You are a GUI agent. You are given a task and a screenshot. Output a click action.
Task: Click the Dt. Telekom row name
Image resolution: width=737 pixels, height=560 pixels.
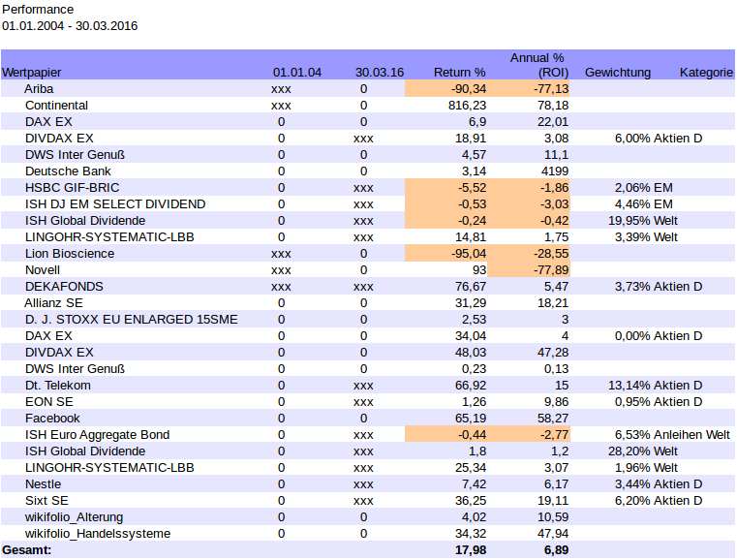point(58,385)
